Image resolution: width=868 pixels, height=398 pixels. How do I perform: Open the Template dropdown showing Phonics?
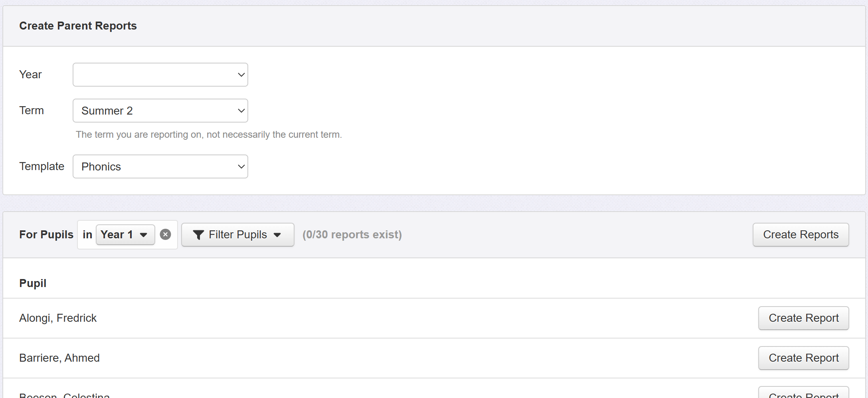pyautogui.click(x=160, y=166)
